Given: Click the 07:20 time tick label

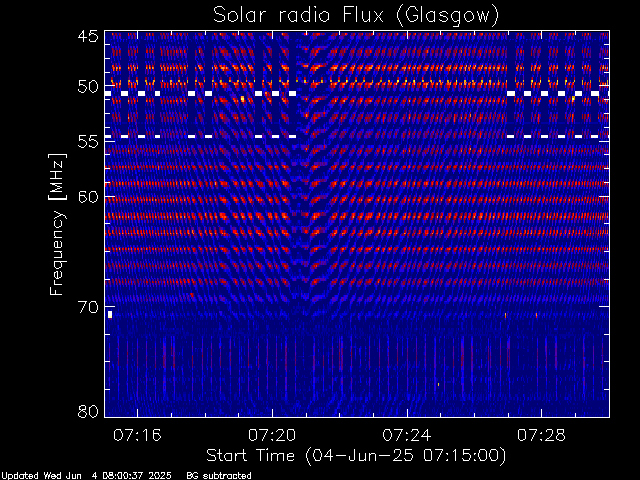Looking at the screenshot, I should click(x=272, y=435).
